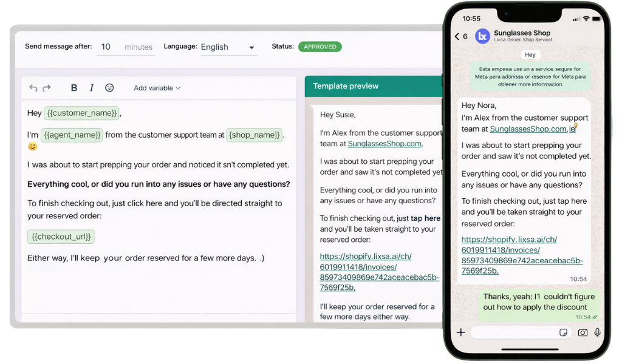Click the undo arrow in editor toolbar
The width and height of the screenshot is (622, 364).
click(33, 88)
